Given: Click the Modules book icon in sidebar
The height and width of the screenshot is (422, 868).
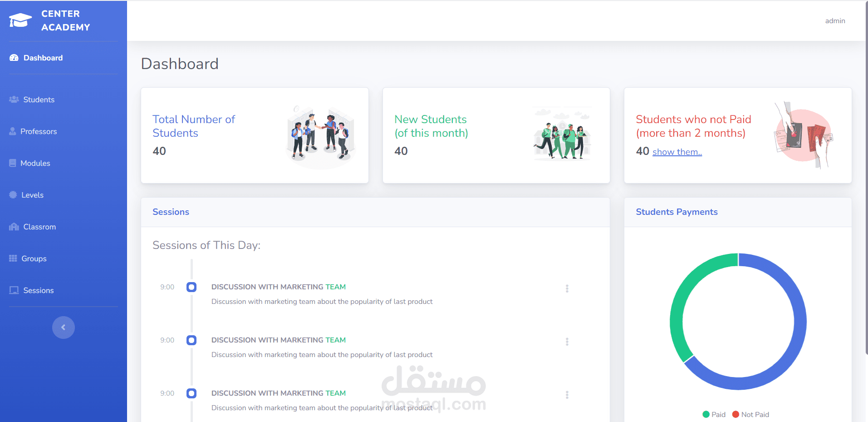Looking at the screenshot, I should coord(13,163).
